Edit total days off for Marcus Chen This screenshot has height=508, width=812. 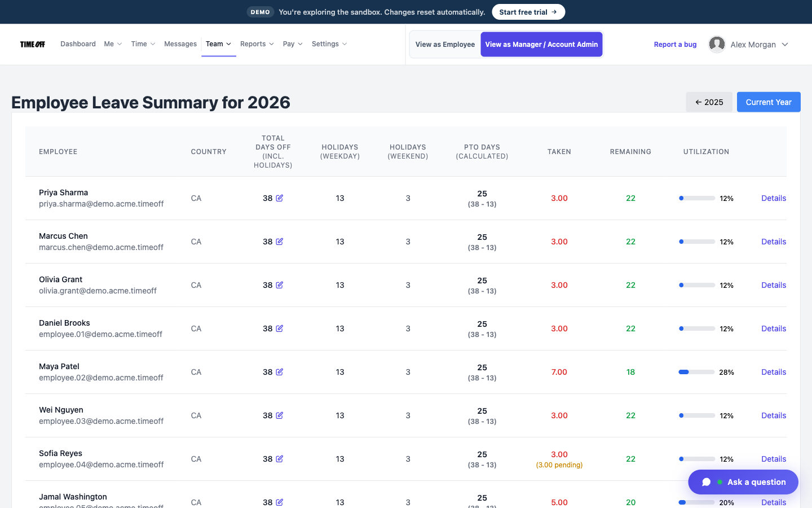tap(280, 242)
